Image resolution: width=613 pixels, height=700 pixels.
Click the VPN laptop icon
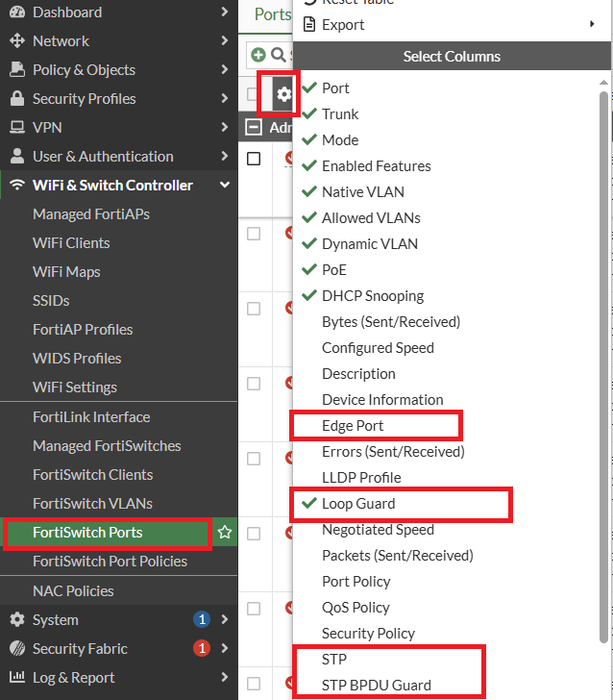16,128
